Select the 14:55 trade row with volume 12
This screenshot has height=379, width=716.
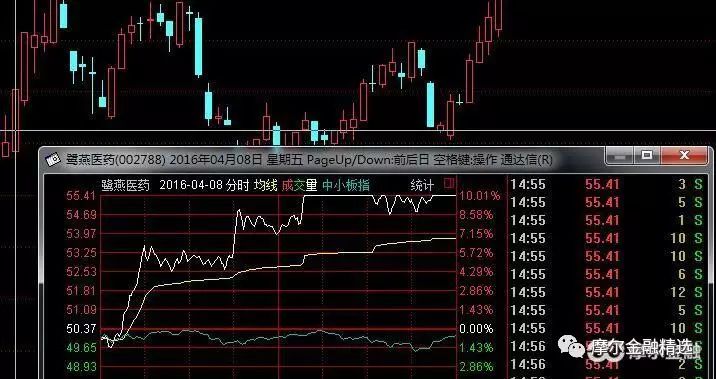[x=606, y=292]
